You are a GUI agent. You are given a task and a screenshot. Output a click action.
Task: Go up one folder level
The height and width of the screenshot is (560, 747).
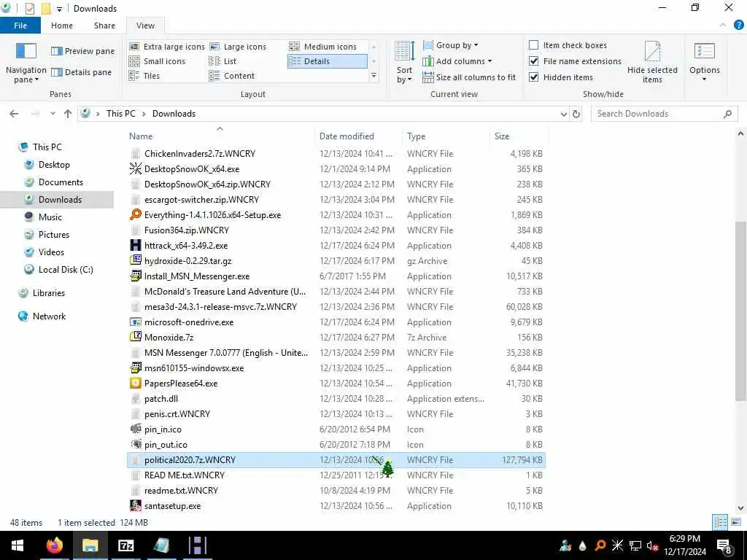(68, 114)
